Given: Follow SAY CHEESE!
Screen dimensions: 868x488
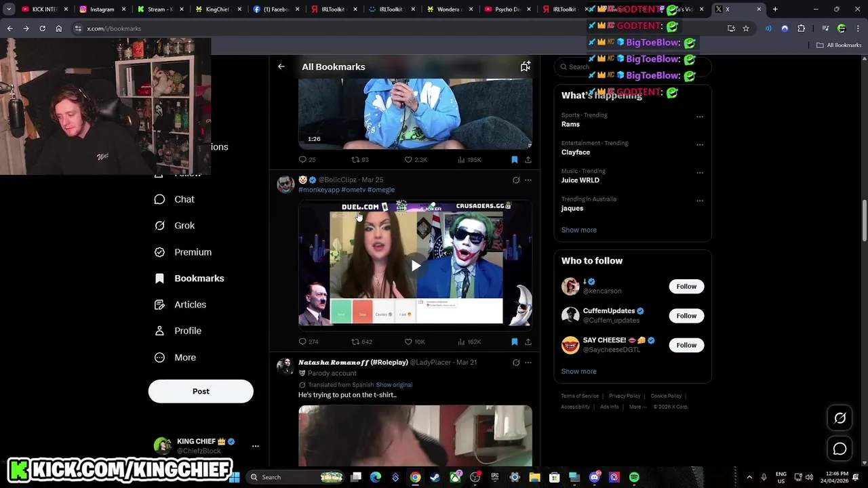Looking at the screenshot, I should click(x=686, y=345).
